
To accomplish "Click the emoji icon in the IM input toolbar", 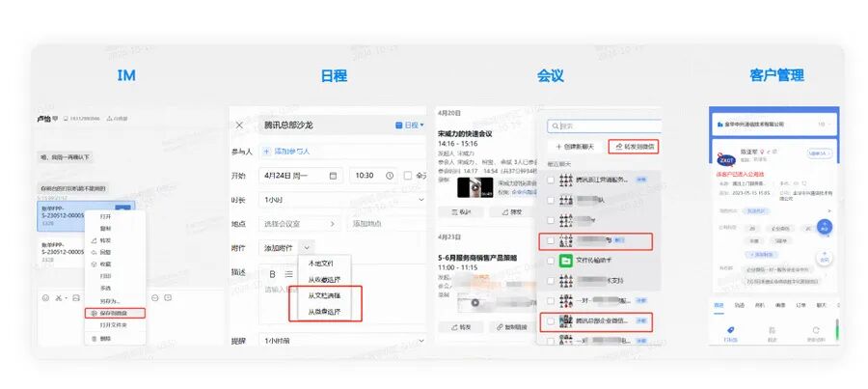I will [x=46, y=298].
